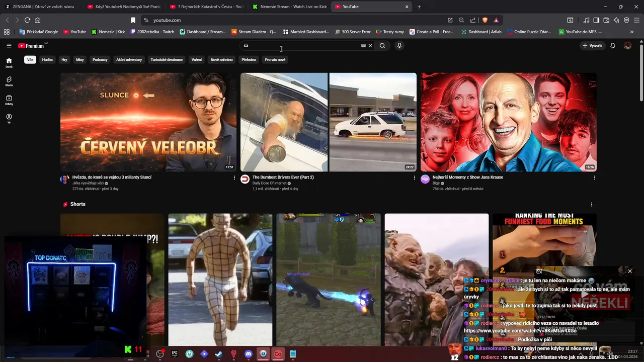
Task: Open Nemesie | Kick bookmark
Action: 108,32
